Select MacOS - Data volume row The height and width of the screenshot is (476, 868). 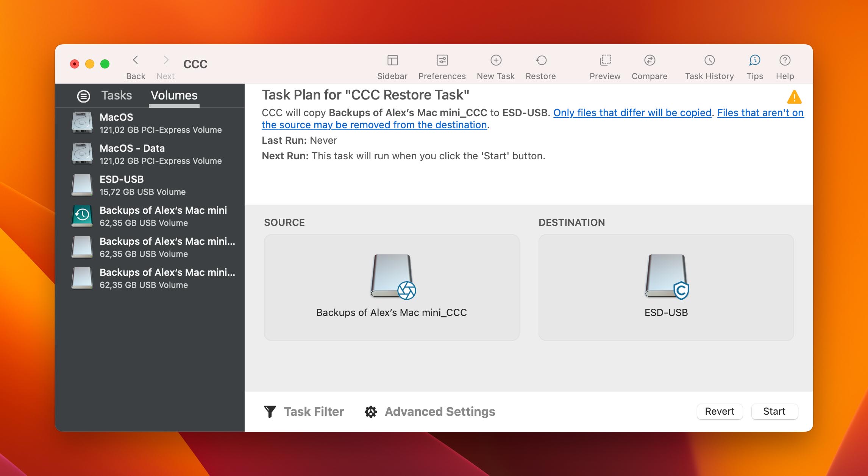coord(150,154)
